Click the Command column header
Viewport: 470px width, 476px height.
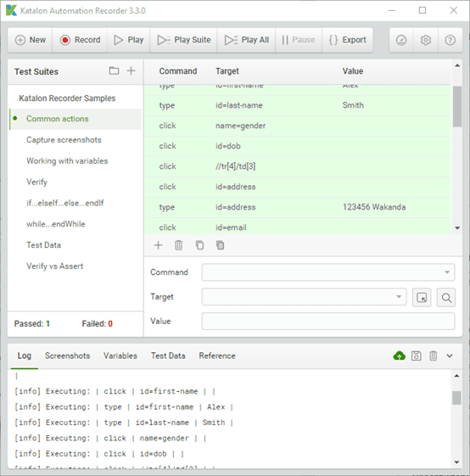[x=178, y=71]
